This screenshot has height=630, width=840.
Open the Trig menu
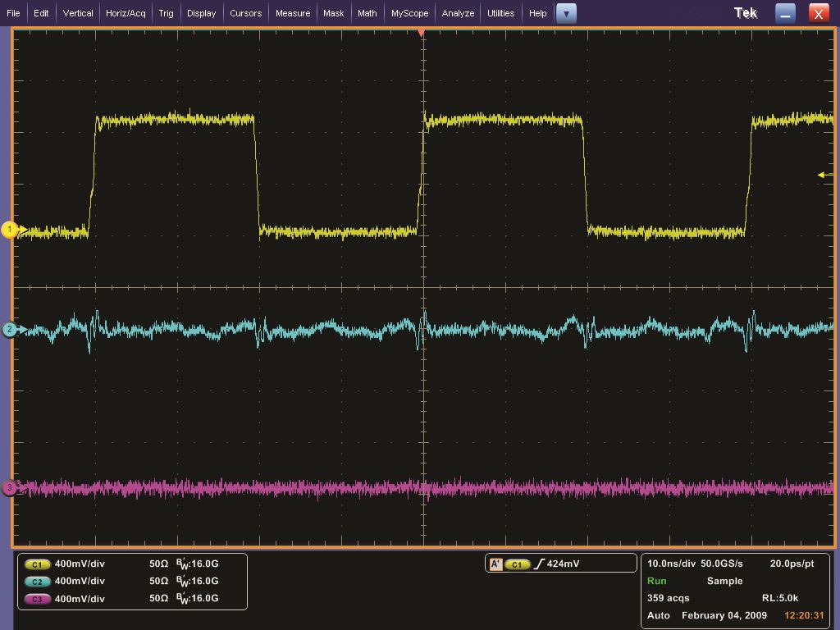[x=166, y=13]
